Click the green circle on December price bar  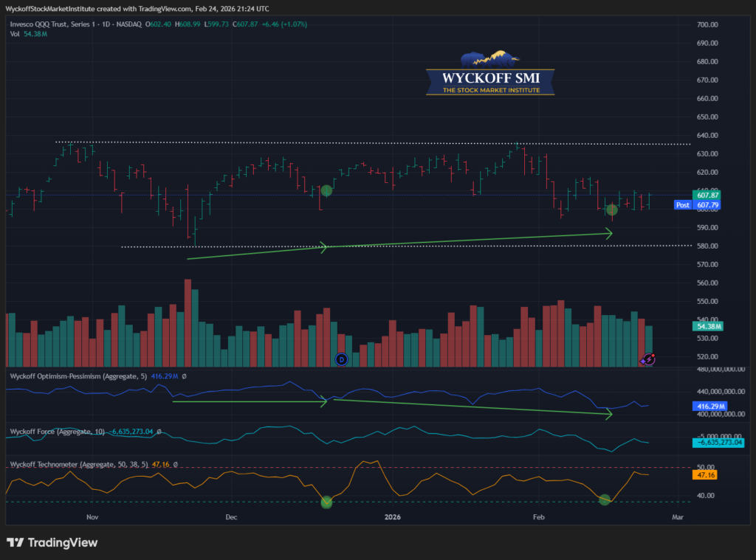327,190
